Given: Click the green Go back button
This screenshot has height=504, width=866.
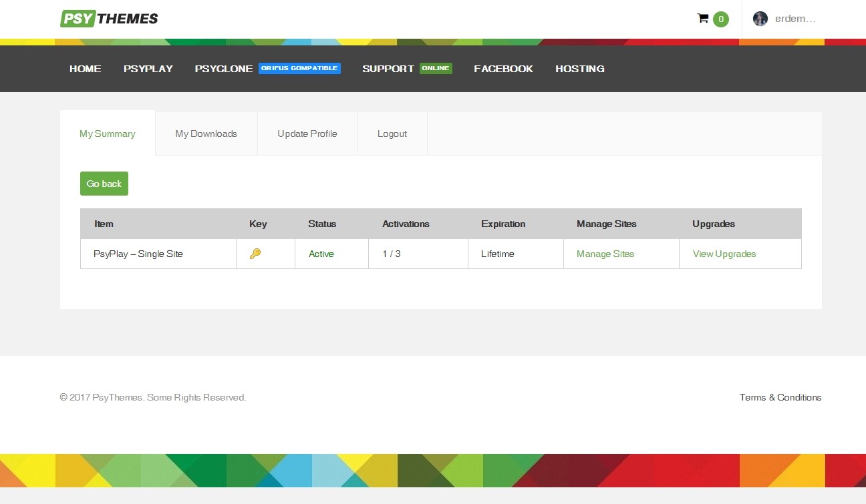Looking at the screenshot, I should (104, 184).
